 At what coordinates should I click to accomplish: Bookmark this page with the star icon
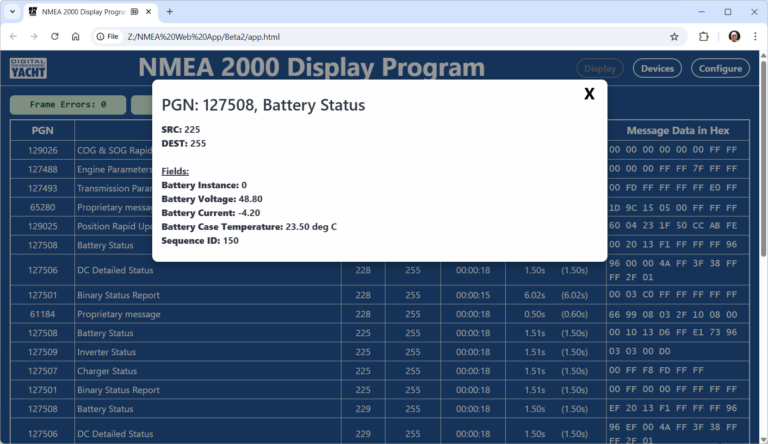coord(674,36)
